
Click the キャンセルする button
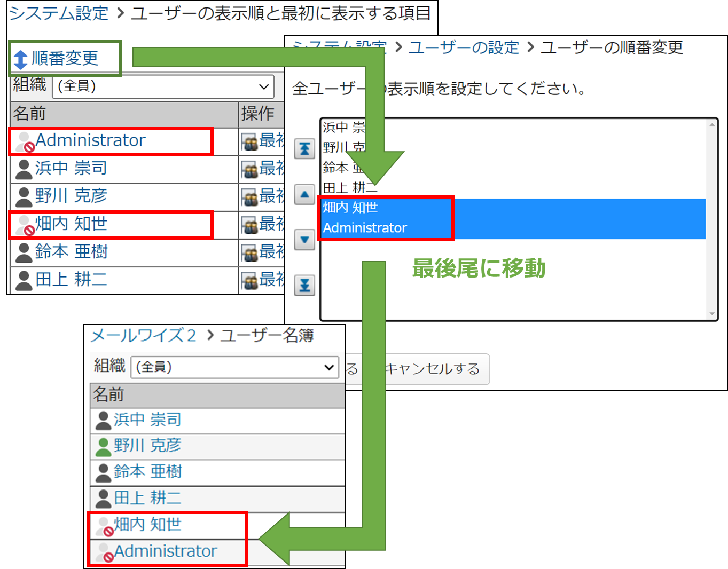click(433, 369)
